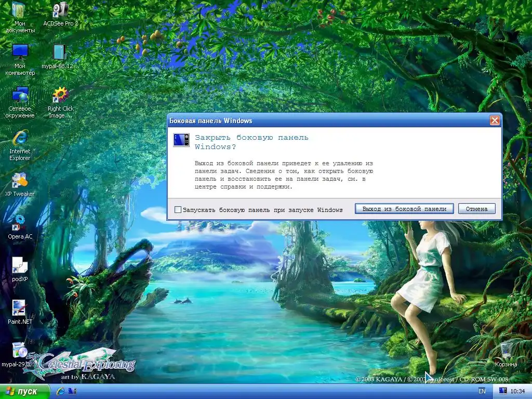The width and height of the screenshot is (532, 399).
Task: Click the Закрыть боковую панель Windows? heading
Action: tap(251, 142)
